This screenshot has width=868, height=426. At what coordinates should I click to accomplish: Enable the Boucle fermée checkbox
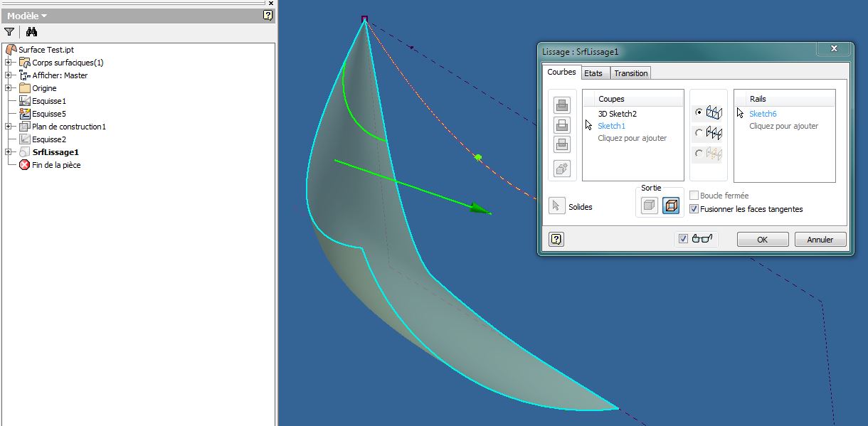pyautogui.click(x=694, y=195)
